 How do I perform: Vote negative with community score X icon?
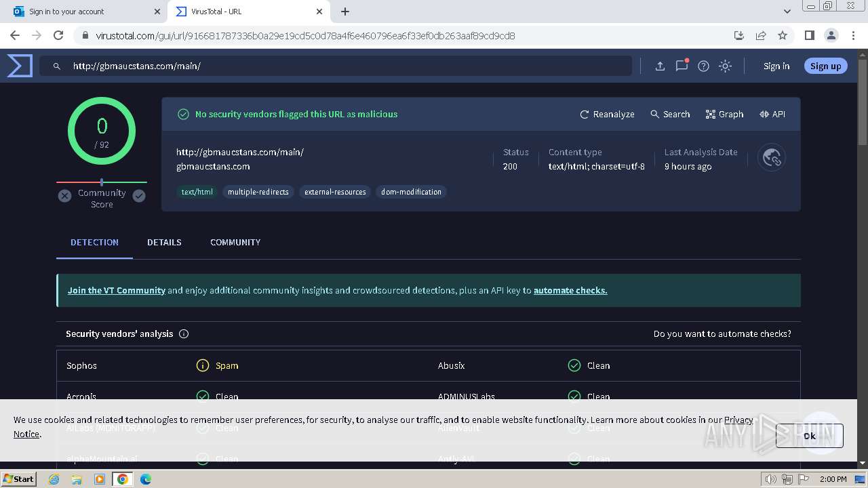coord(64,196)
